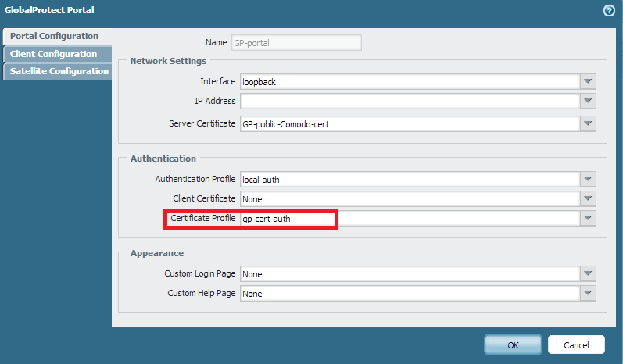623x364 pixels.
Task: Click the Server Certificate label
Action: coord(202,123)
